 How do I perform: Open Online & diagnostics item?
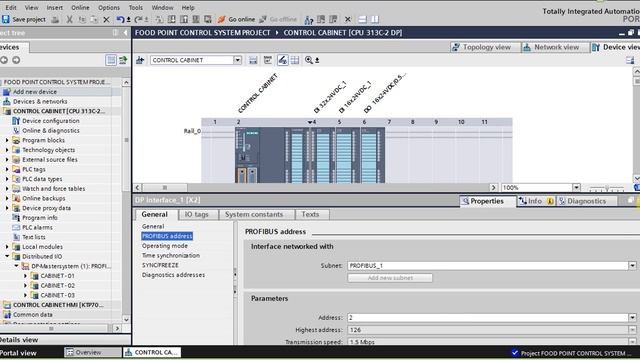tap(51, 131)
